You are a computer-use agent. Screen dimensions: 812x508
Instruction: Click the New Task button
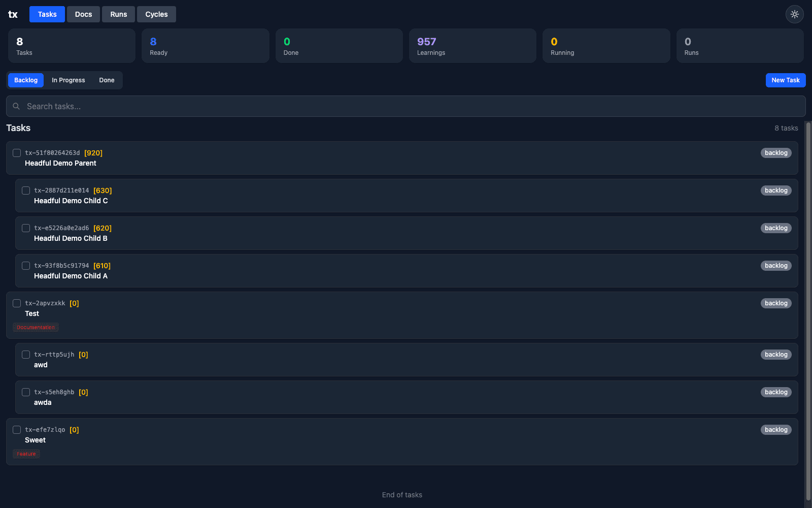point(786,80)
